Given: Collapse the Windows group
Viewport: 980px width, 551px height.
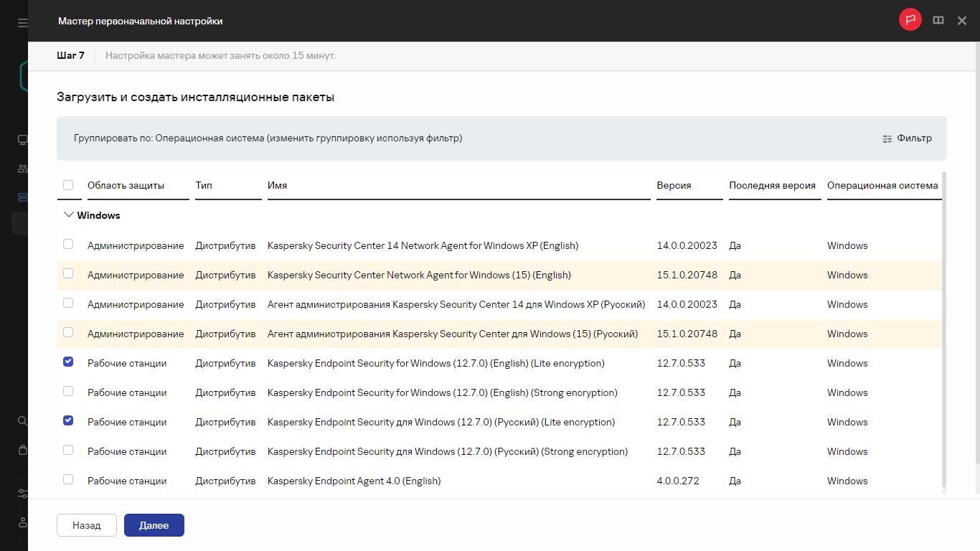Looking at the screenshot, I should tap(69, 215).
